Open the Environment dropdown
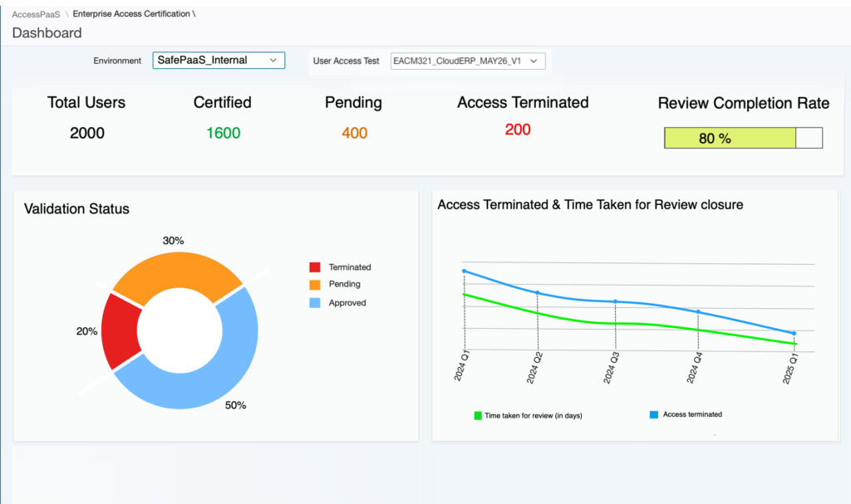The image size is (851, 504). 219,61
